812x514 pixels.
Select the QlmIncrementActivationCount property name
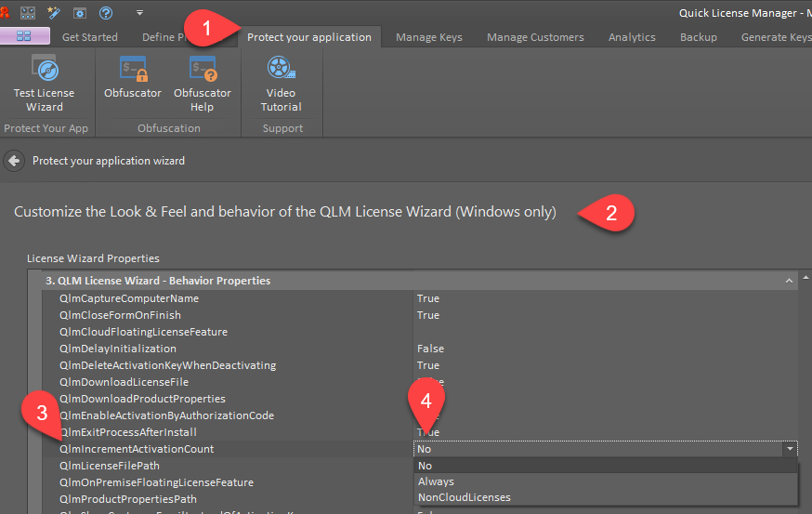137,449
